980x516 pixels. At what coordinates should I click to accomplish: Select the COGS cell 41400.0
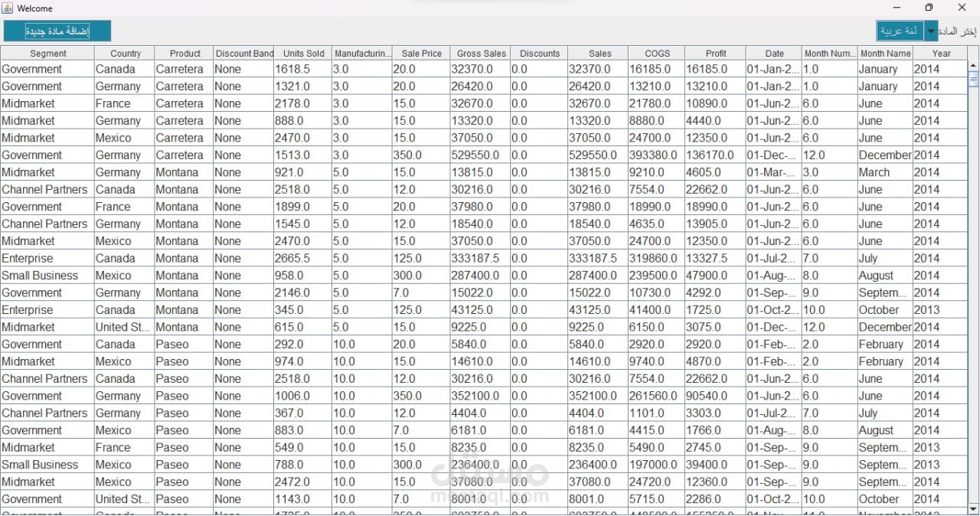click(657, 310)
